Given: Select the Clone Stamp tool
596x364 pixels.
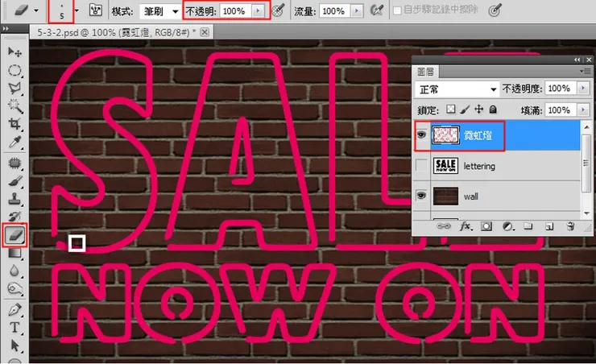Looking at the screenshot, I should tap(14, 199).
